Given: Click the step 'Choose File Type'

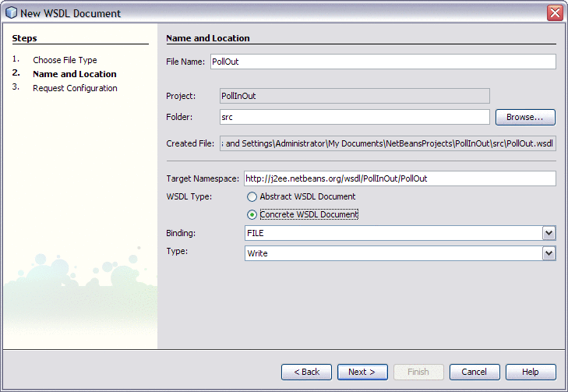Looking at the screenshot, I should tap(65, 60).
